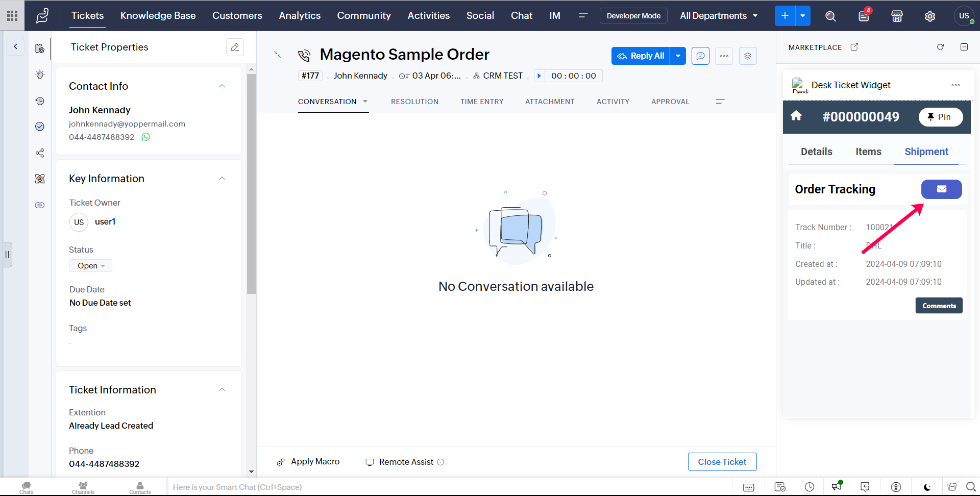The image size is (980, 496).
Task: Expand the All Departments dropdown
Action: coord(718,16)
